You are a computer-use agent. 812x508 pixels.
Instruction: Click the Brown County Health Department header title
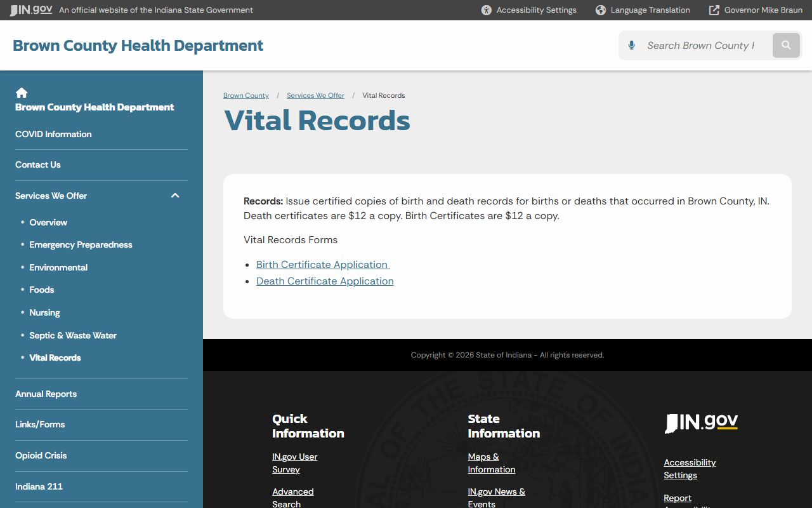point(138,46)
